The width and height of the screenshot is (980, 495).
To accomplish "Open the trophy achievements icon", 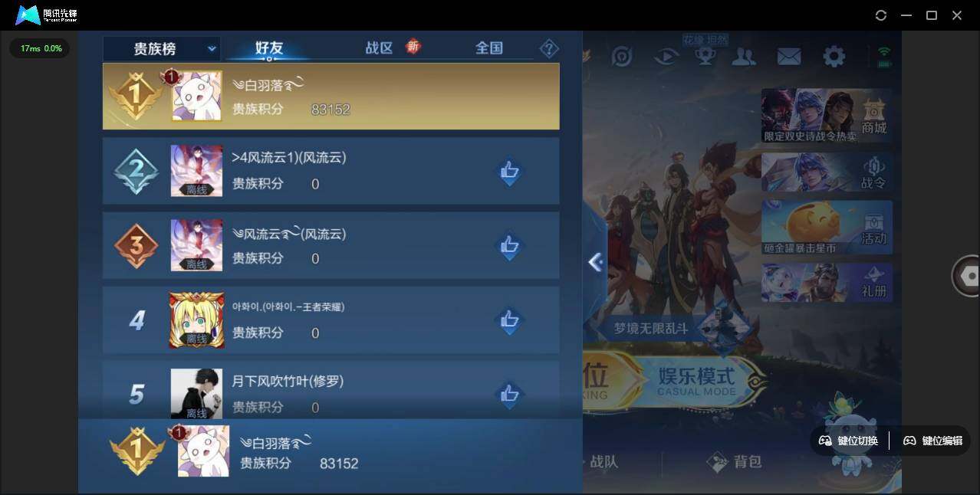I will coord(705,56).
